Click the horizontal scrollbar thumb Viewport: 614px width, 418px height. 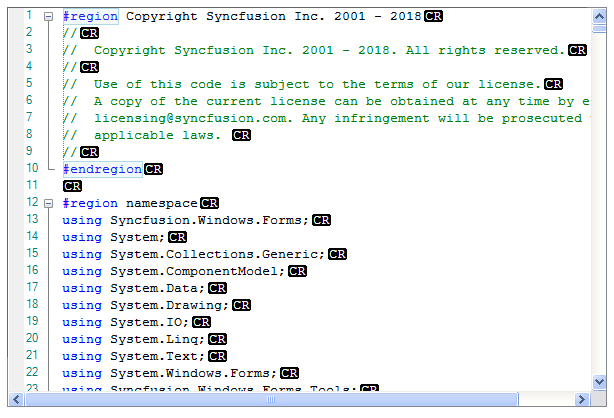point(271,399)
